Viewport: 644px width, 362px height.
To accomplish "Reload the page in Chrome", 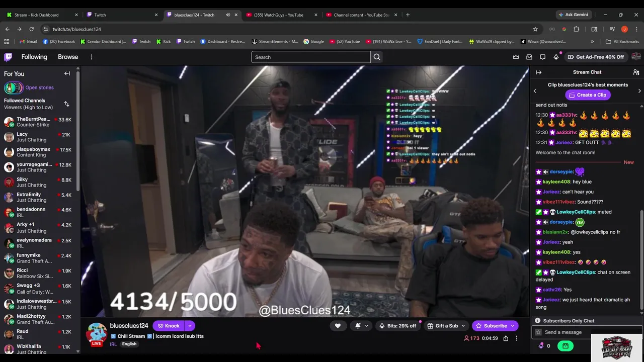I will (x=31, y=29).
